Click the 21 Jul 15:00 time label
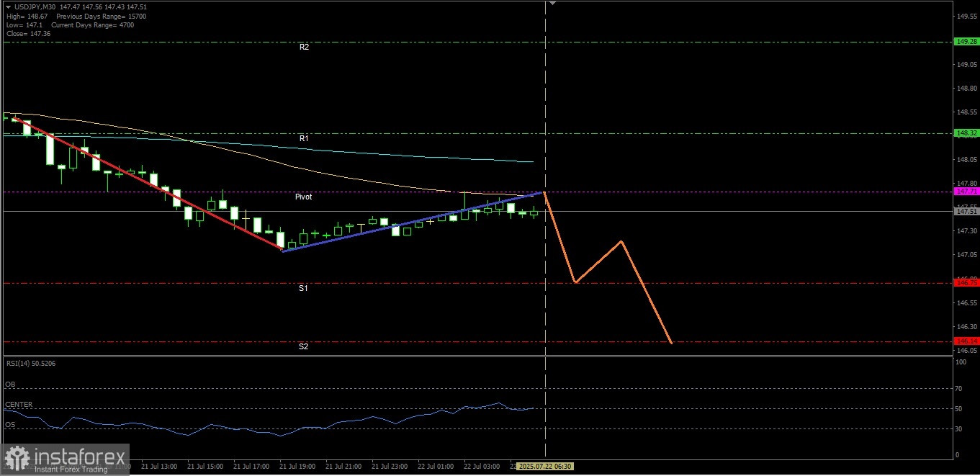 coord(204,467)
